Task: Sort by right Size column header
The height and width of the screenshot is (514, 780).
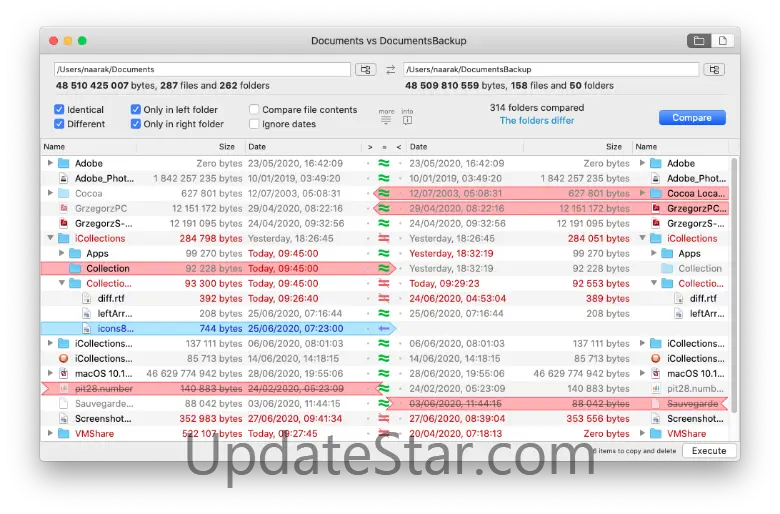Action: [x=578, y=147]
